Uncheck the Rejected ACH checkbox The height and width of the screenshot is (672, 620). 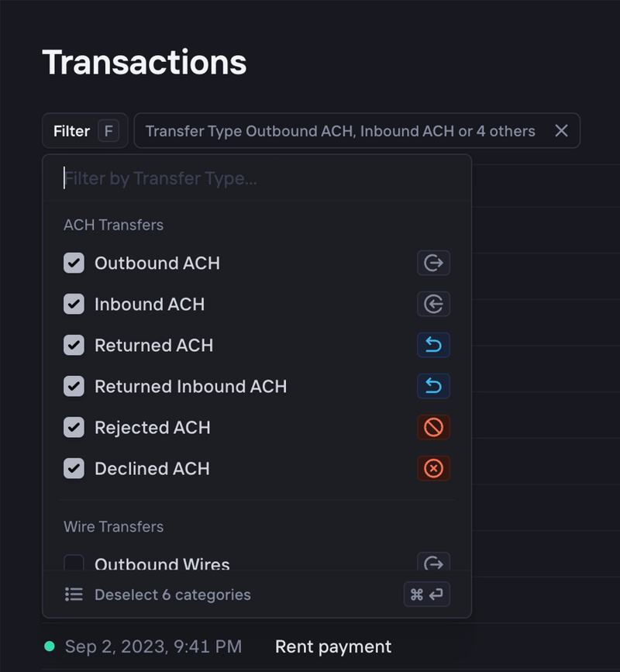point(74,427)
